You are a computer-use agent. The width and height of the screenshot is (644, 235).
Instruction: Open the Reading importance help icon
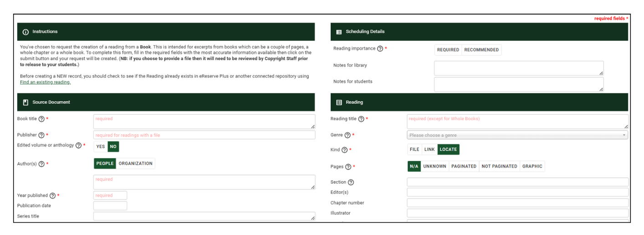coord(380,49)
